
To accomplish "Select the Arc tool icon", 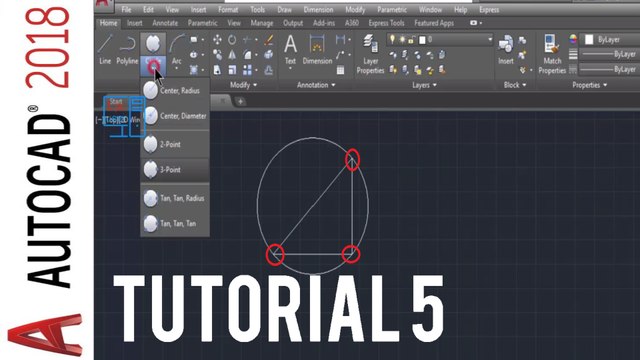I will (177, 44).
